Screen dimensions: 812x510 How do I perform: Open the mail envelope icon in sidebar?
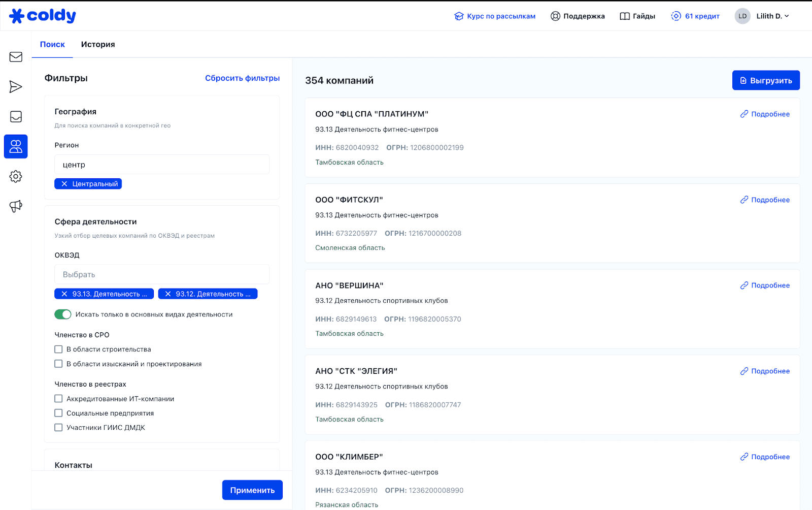(16, 57)
